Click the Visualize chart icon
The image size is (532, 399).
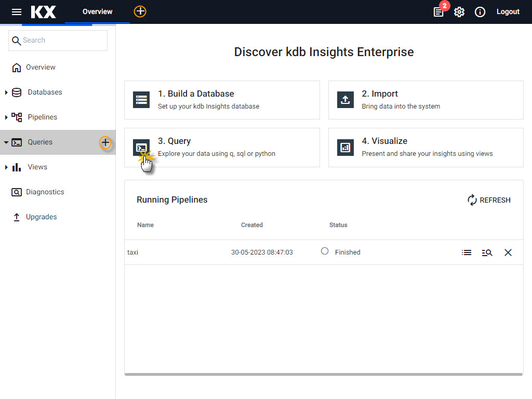point(345,147)
